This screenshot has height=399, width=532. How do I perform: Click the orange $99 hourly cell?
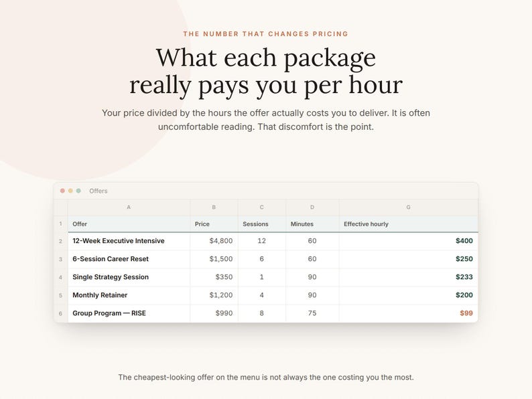409,313
